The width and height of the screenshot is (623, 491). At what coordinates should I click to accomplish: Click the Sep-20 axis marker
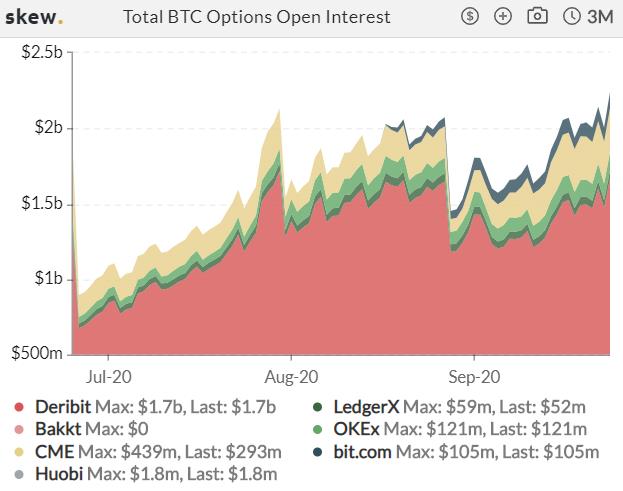pyautogui.click(x=474, y=377)
